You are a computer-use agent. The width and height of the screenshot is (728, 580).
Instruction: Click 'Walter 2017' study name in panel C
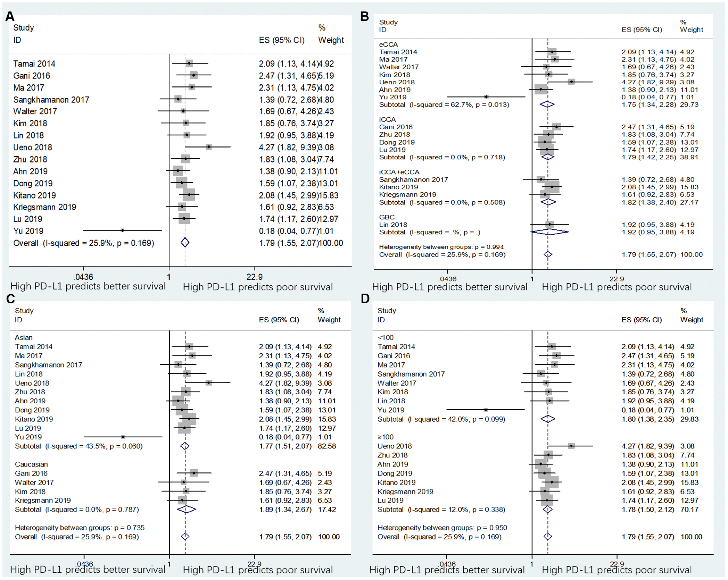34,482
